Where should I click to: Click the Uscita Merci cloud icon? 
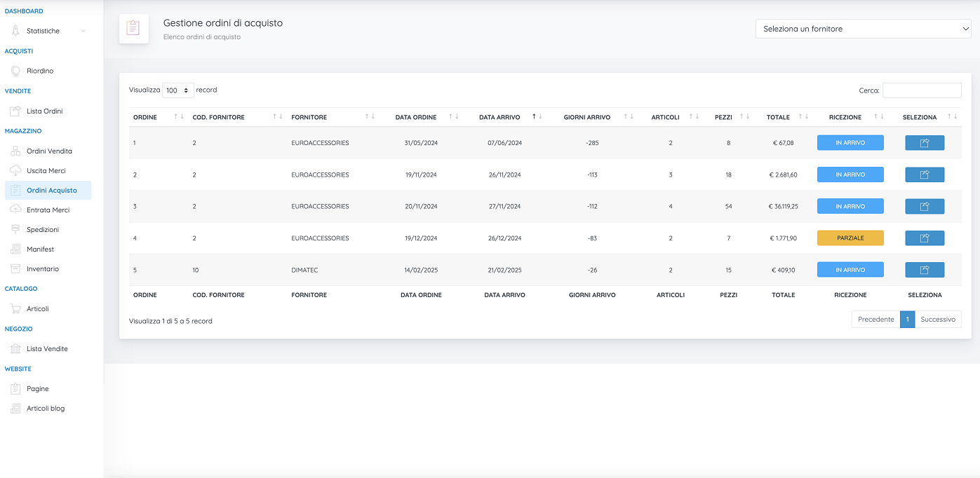pos(15,170)
